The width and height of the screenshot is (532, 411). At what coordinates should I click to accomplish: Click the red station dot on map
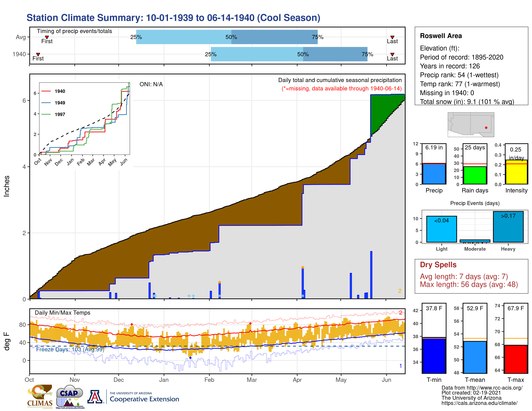(x=486, y=128)
